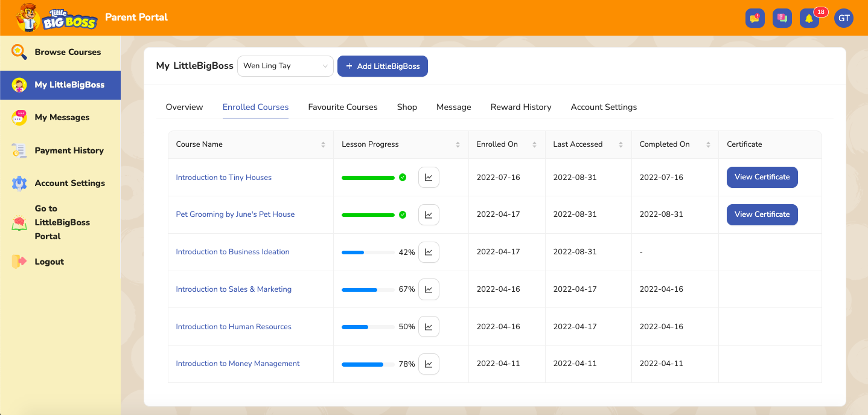Open Introduction to Business Ideation link
This screenshot has width=868, height=415.
233,252
